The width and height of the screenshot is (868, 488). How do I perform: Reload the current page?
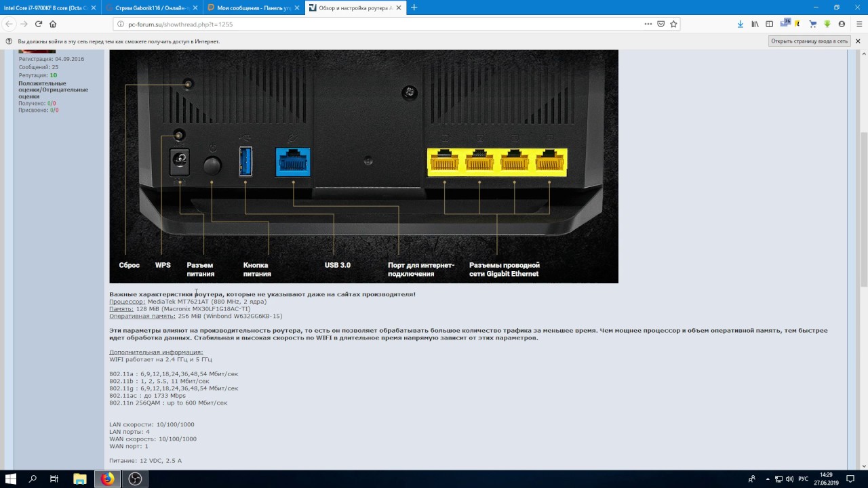point(39,24)
